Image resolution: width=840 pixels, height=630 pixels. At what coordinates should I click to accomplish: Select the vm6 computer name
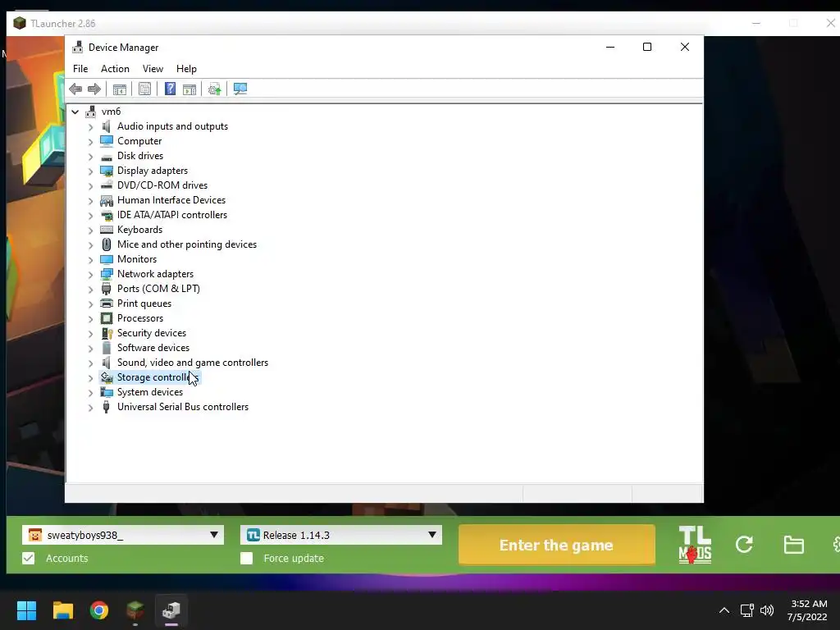tap(111, 112)
